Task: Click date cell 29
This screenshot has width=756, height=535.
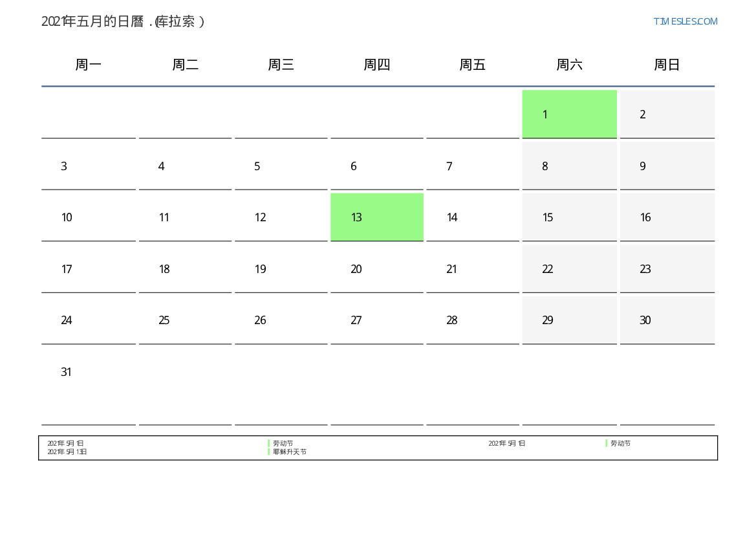Action: point(569,320)
